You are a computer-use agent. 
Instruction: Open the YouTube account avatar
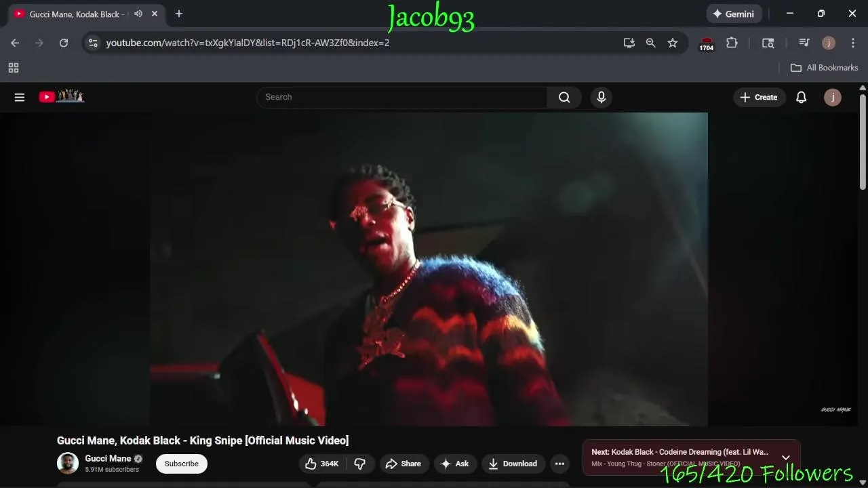point(833,97)
